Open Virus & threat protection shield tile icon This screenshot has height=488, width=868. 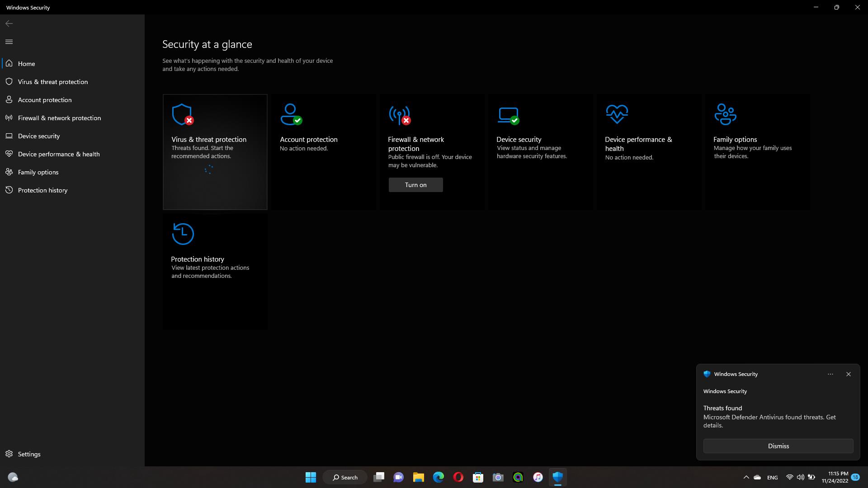pyautogui.click(x=182, y=114)
